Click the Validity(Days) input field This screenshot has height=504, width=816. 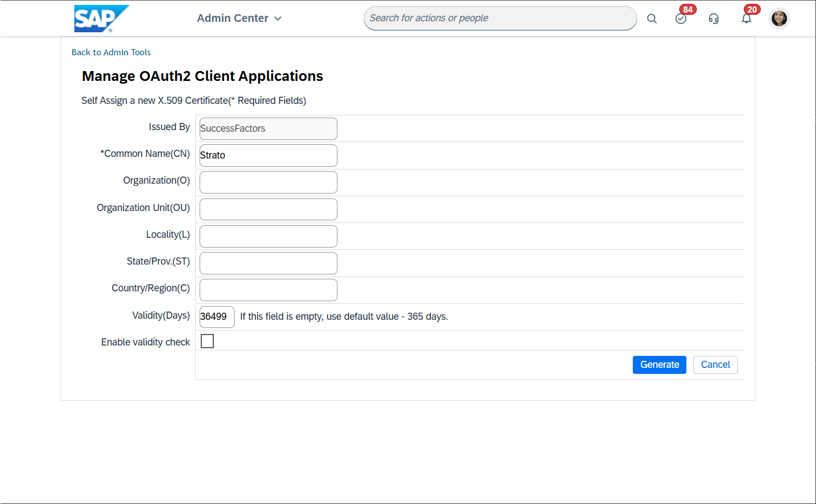coord(217,317)
